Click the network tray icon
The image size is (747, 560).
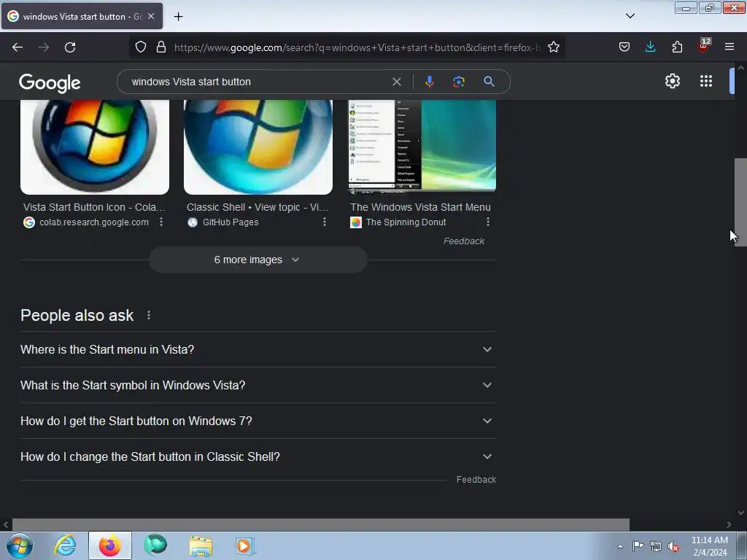[656, 547]
